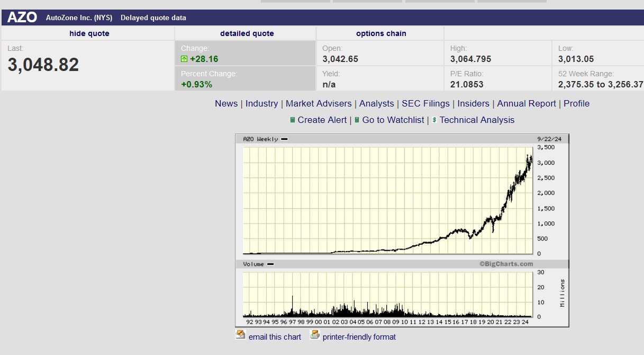
Task: Click the 52 Week Range value
Action: pyautogui.click(x=601, y=84)
